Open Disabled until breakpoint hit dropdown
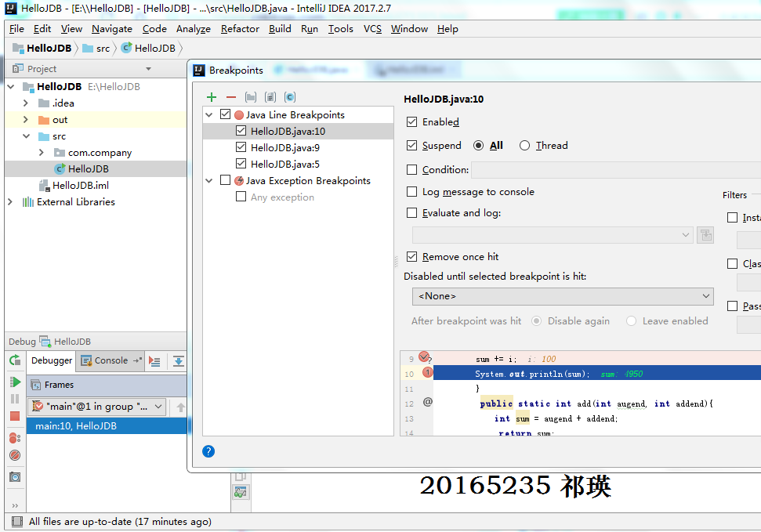The height and width of the screenshot is (532, 761). click(563, 296)
